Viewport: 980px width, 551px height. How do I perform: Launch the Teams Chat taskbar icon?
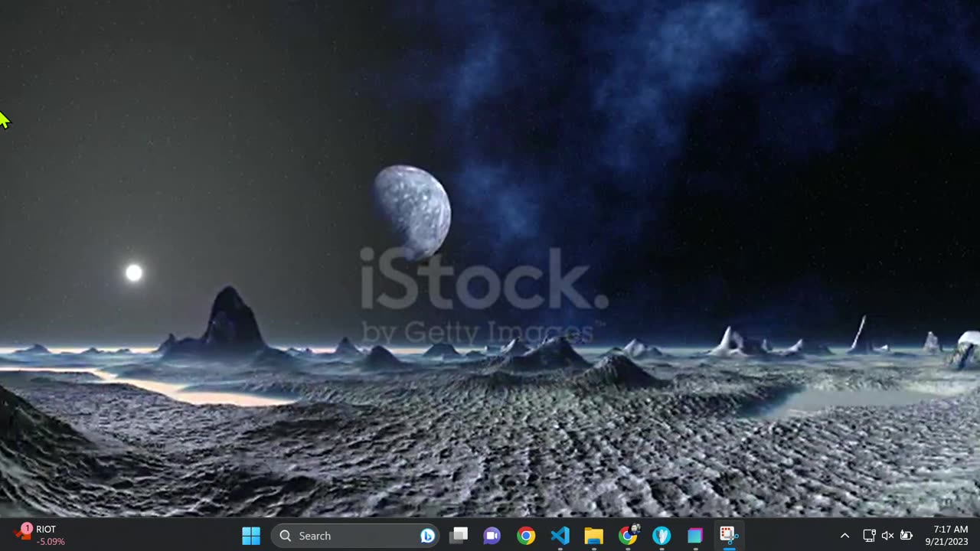[x=492, y=536]
